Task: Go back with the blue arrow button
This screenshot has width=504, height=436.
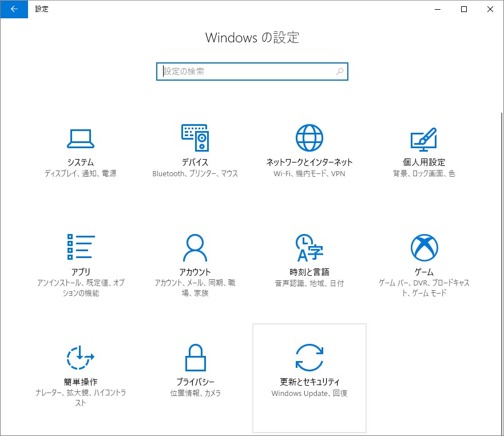Action: tap(14, 9)
